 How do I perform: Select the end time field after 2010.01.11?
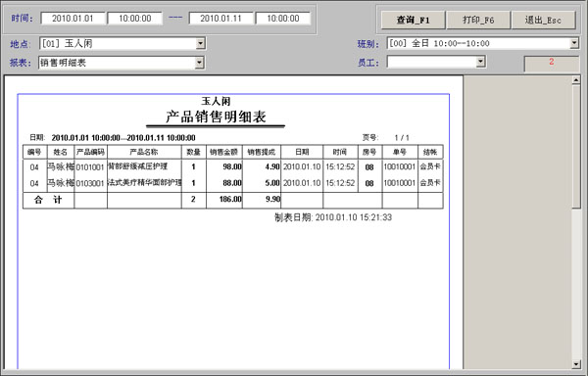(x=283, y=19)
